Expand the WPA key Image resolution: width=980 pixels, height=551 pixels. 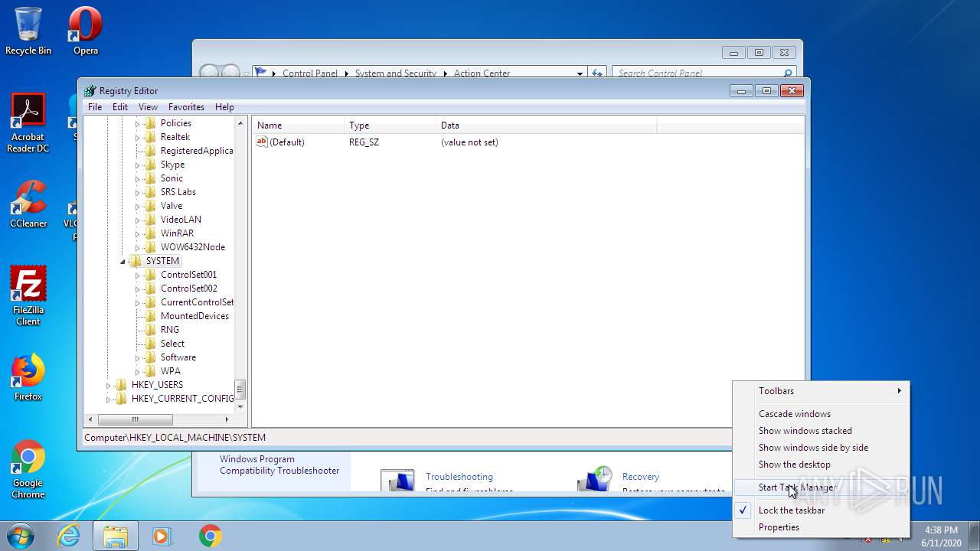[x=138, y=371]
